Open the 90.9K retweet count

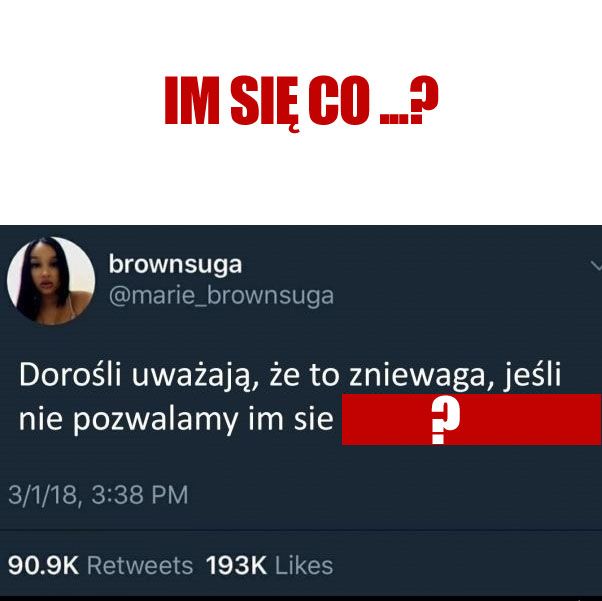43,565
